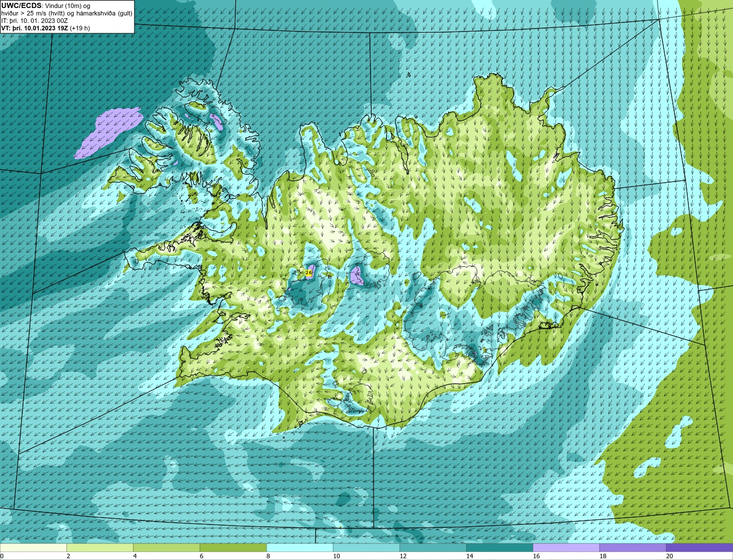Viewport: 733px width, 560px height.
Task: Click the '16' label on the color scale
Action: (536, 556)
